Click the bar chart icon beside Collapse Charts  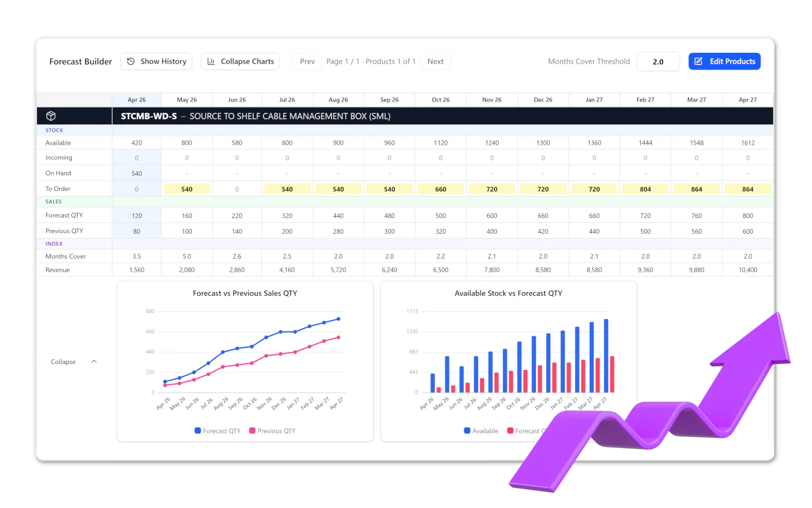211,61
